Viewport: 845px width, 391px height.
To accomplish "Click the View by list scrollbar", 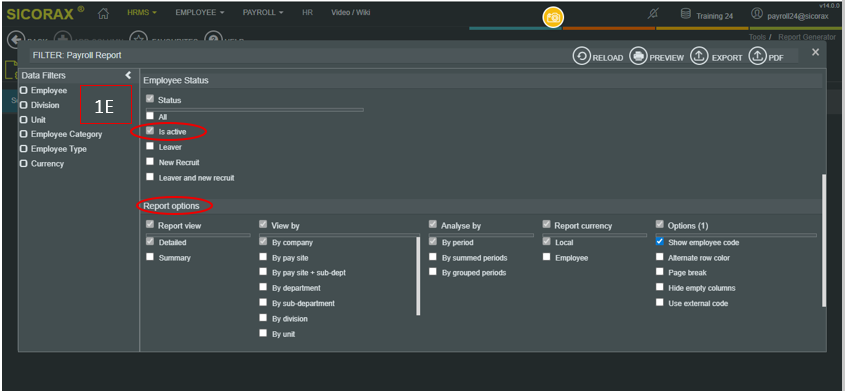I will [418, 276].
